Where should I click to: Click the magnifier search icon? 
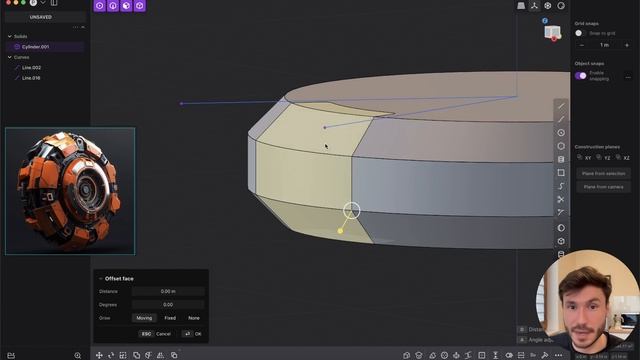(78, 356)
